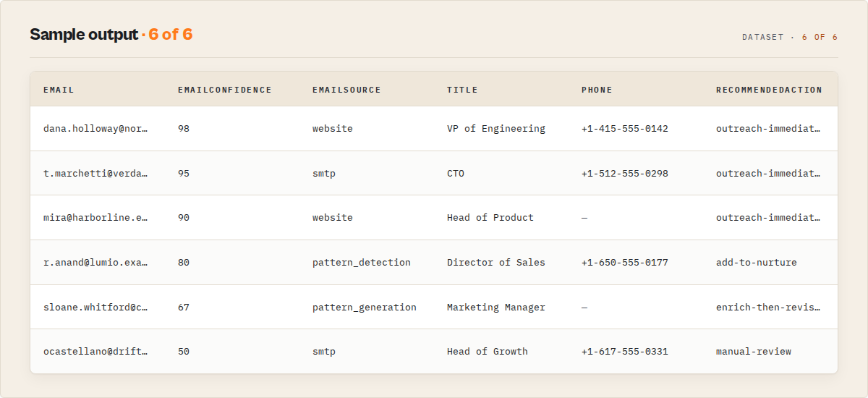
Task: Click outreach-immediate action in mira row
Action: 768,217
